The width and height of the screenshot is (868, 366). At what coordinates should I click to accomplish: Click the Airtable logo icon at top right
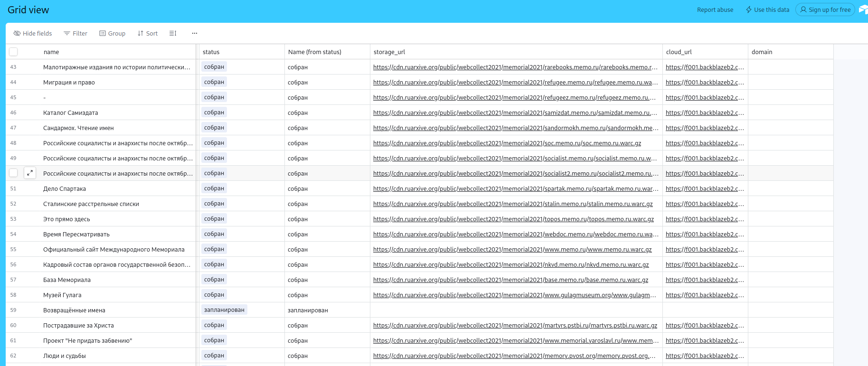863,9
